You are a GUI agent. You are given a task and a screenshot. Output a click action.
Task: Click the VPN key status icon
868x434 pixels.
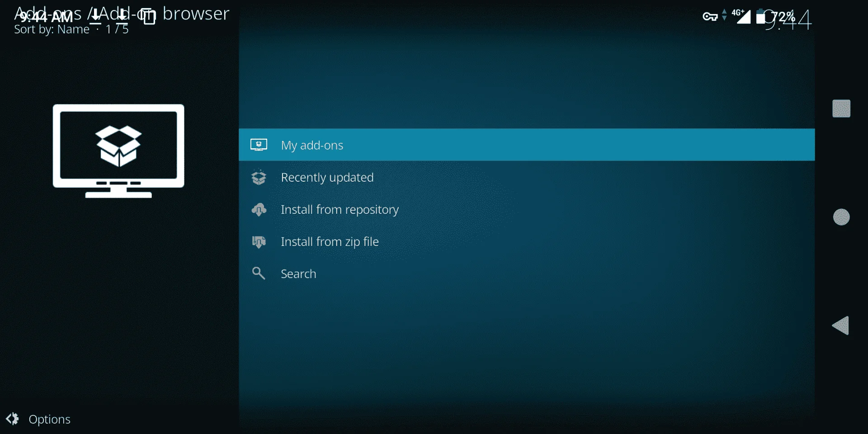710,17
